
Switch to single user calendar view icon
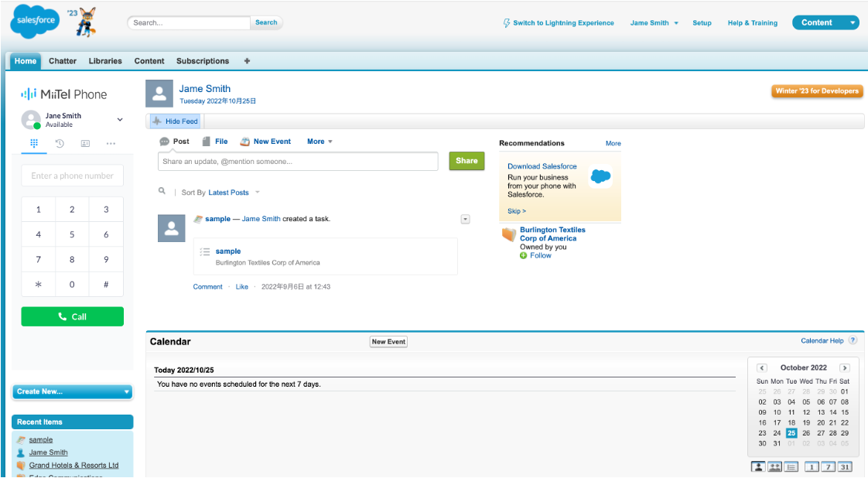758,467
